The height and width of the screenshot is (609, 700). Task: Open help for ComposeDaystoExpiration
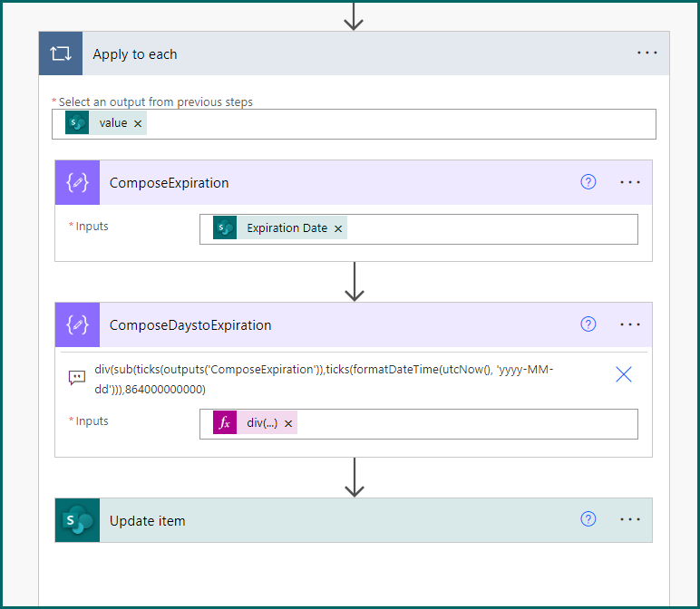588,324
